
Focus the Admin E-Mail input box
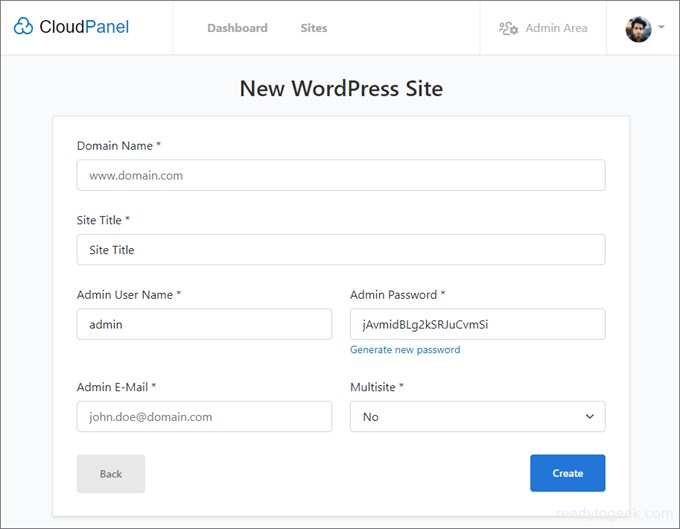[x=204, y=416]
